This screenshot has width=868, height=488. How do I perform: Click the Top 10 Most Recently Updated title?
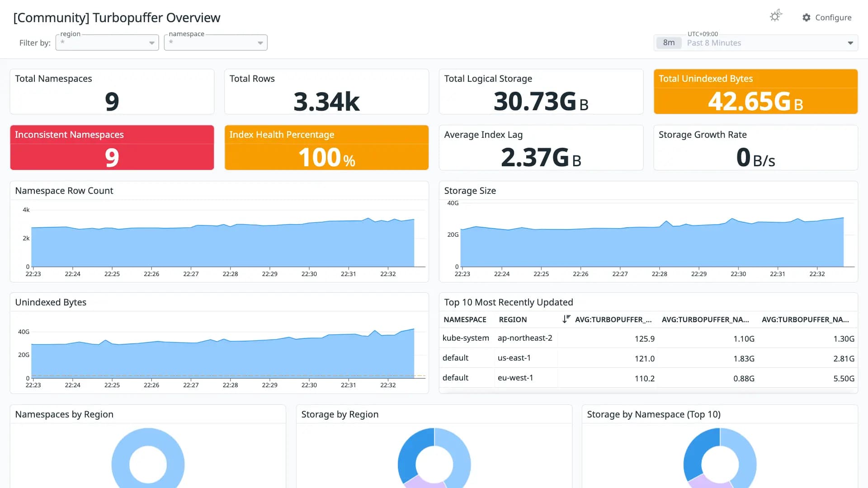508,302
